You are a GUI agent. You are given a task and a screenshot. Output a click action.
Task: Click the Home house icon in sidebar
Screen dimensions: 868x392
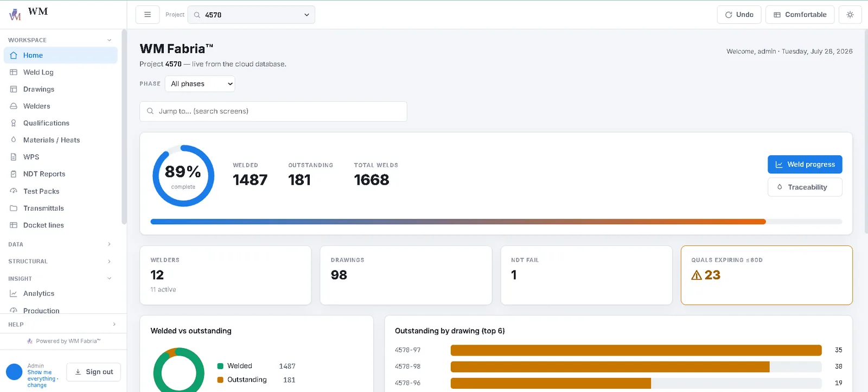coord(14,55)
